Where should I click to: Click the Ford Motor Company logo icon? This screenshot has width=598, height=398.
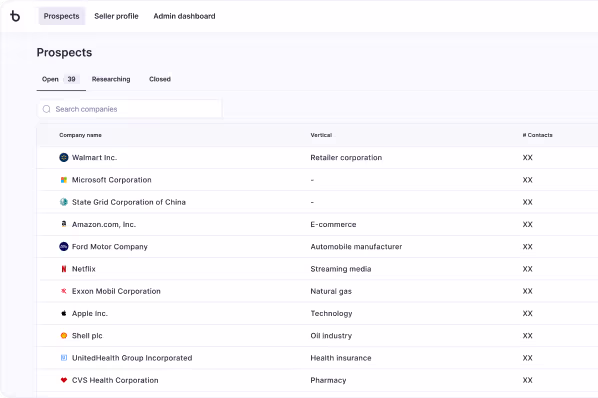point(64,247)
